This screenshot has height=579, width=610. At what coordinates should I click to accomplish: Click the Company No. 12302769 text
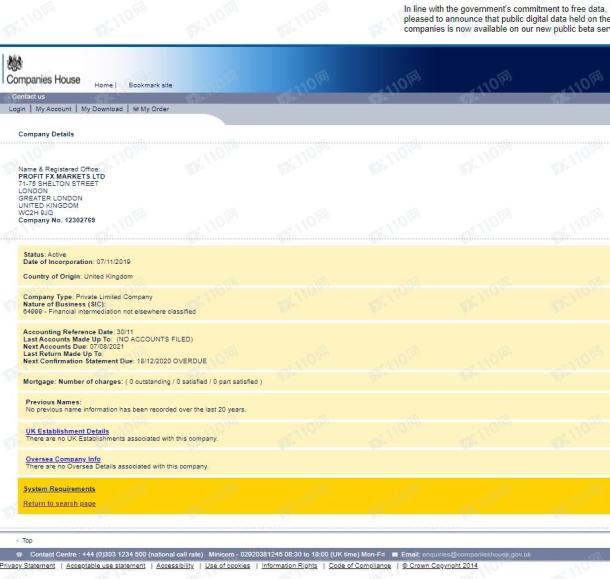(x=57, y=220)
